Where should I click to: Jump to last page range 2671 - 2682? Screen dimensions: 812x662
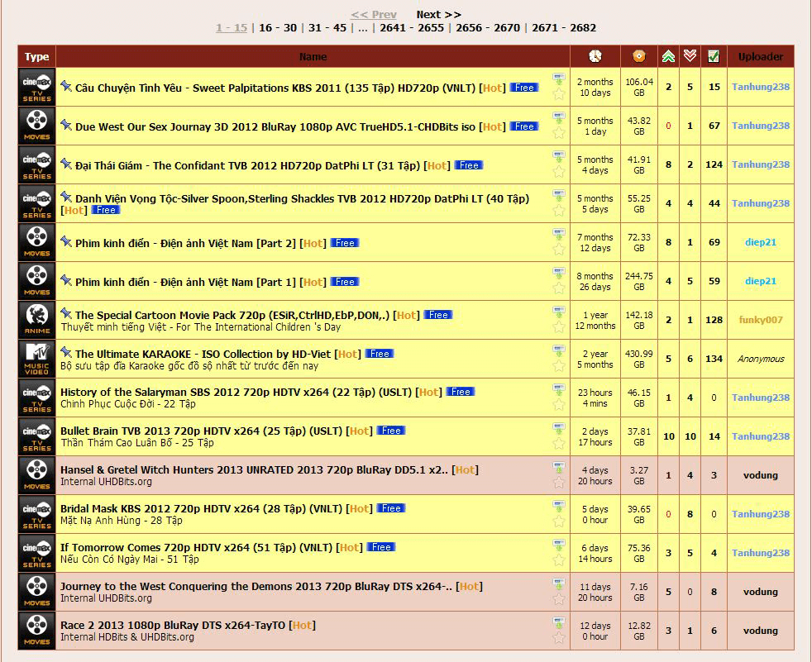[x=564, y=28]
